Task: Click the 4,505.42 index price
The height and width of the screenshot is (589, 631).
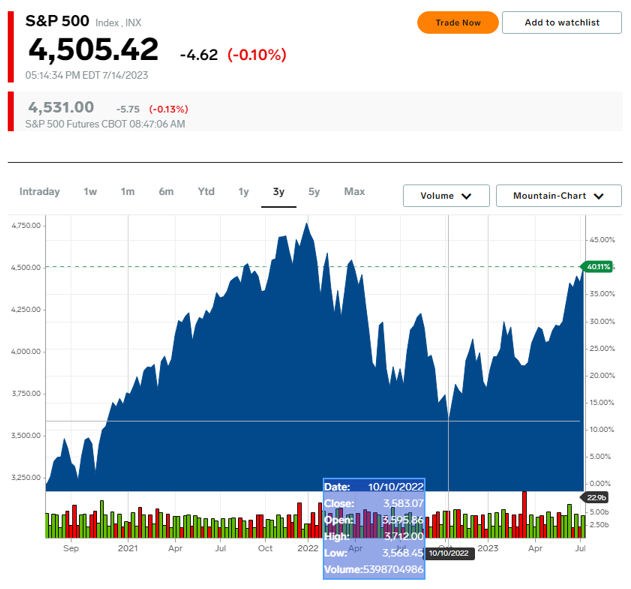Action: coord(93,49)
